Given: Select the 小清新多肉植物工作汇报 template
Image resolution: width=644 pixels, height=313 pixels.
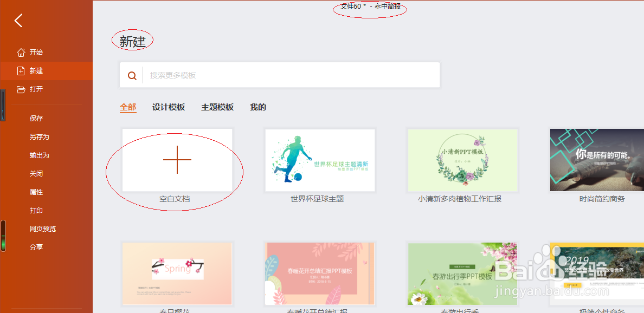Looking at the screenshot, I should pos(462,160).
